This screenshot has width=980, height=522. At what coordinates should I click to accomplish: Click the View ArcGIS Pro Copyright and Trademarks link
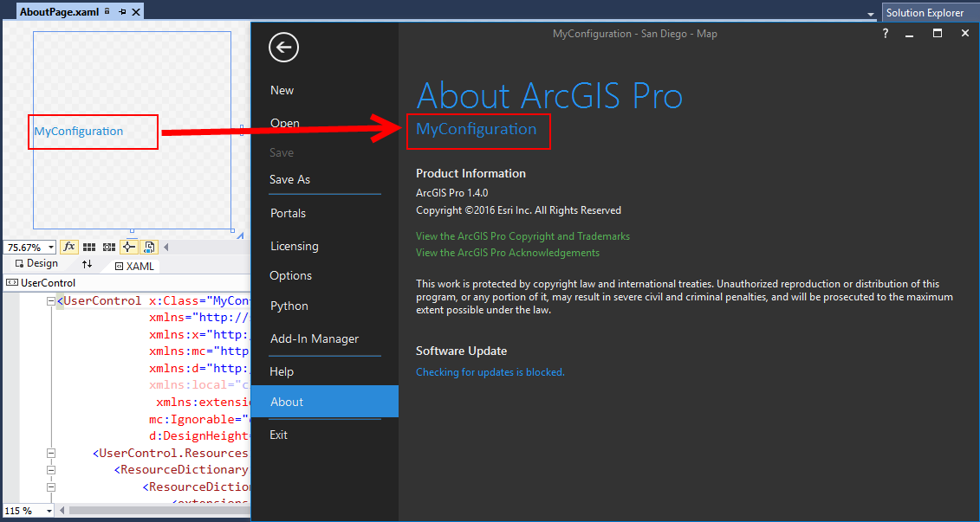[x=522, y=235]
